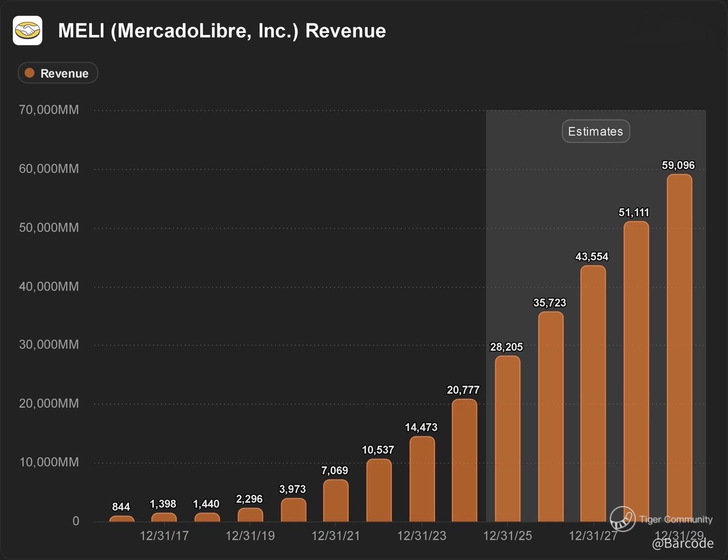The image size is (728, 560).
Task: Click the 12/31/19 x-axis date label
Action: [x=250, y=536]
